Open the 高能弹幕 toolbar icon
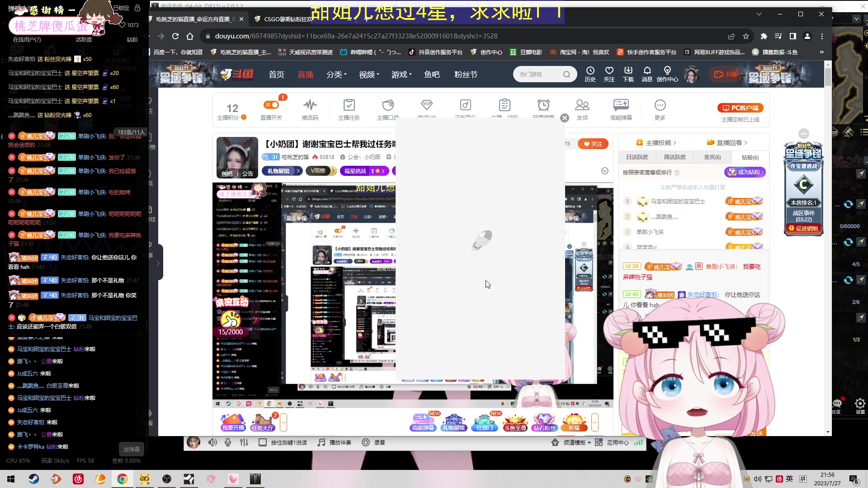 click(x=621, y=110)
